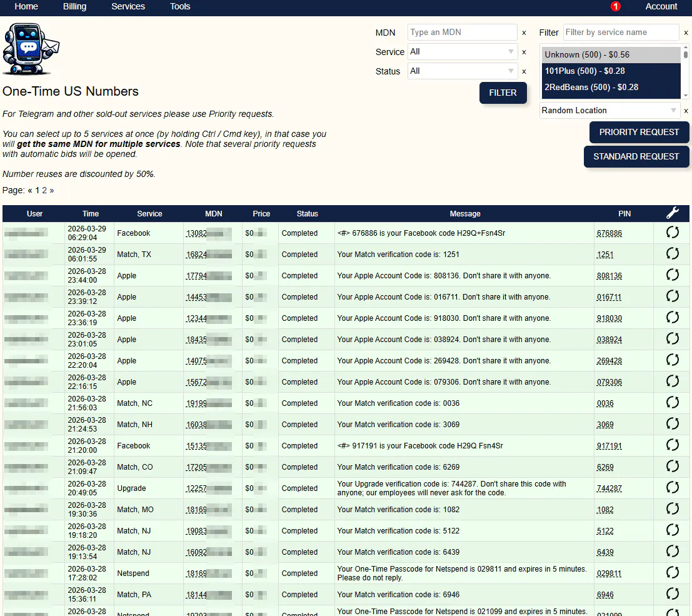
Task: Click the reuse icon for Apple code 016711
Action: pos(672,296)
